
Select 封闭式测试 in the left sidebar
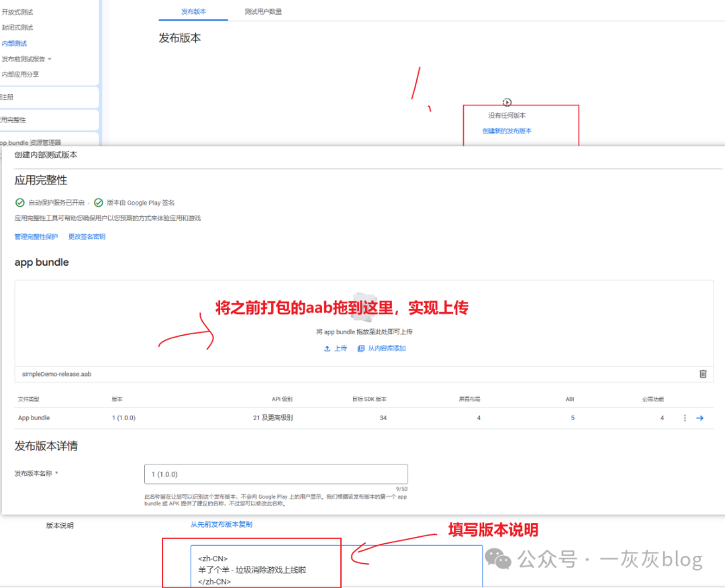pyautogui.click(x=18, y=27)
